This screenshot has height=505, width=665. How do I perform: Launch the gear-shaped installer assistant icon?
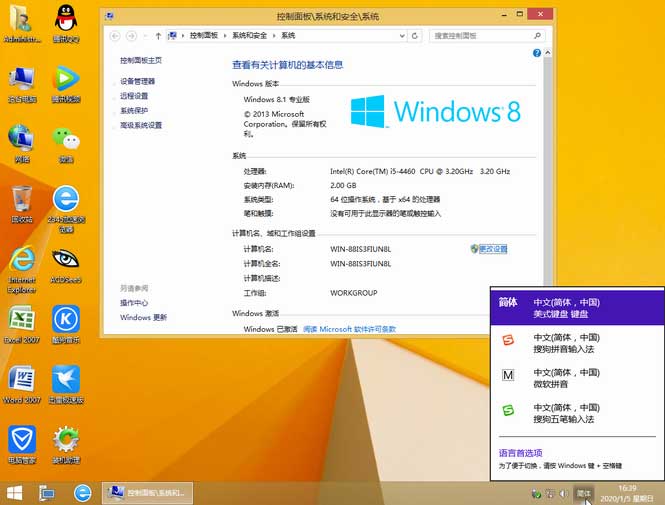[x=66, y=445]
